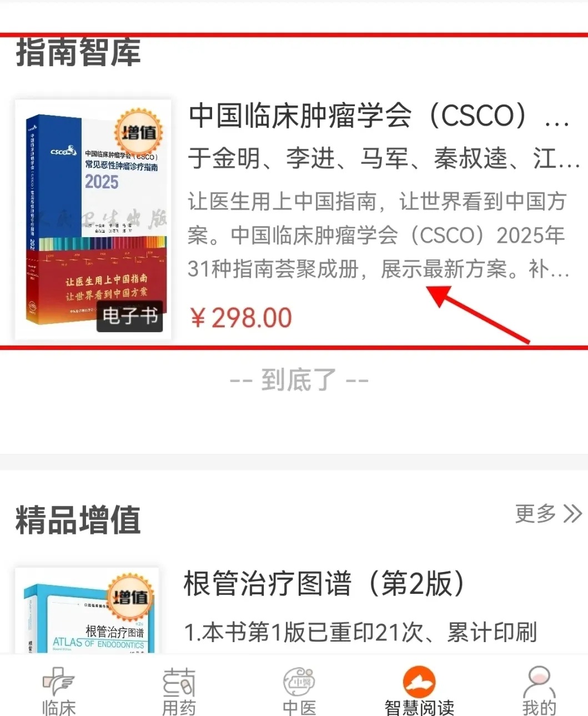Tap the 增值 badge on CSCO cover

tap(139, 132)
